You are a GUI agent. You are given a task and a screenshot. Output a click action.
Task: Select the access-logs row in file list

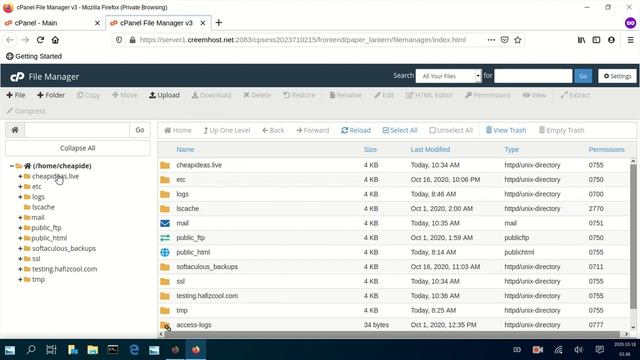(x=394, y=325)
